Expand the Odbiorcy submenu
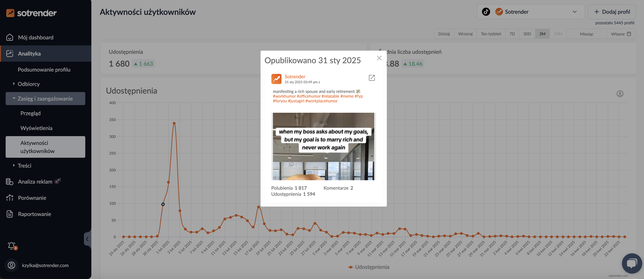 (29, 84)
